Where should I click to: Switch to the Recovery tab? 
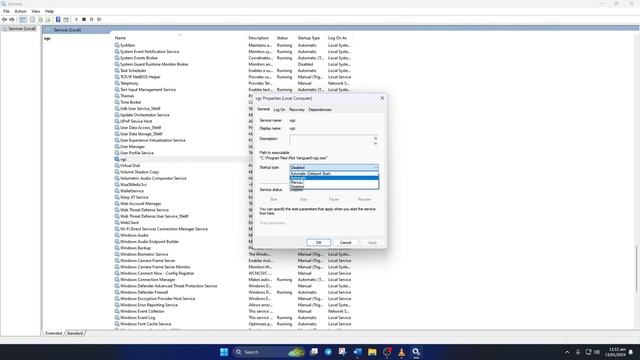(x=297, y=110)
